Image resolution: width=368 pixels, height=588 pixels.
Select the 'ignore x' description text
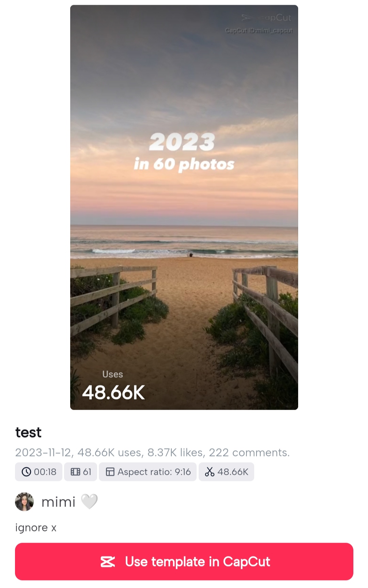click(x=36, y=527)
